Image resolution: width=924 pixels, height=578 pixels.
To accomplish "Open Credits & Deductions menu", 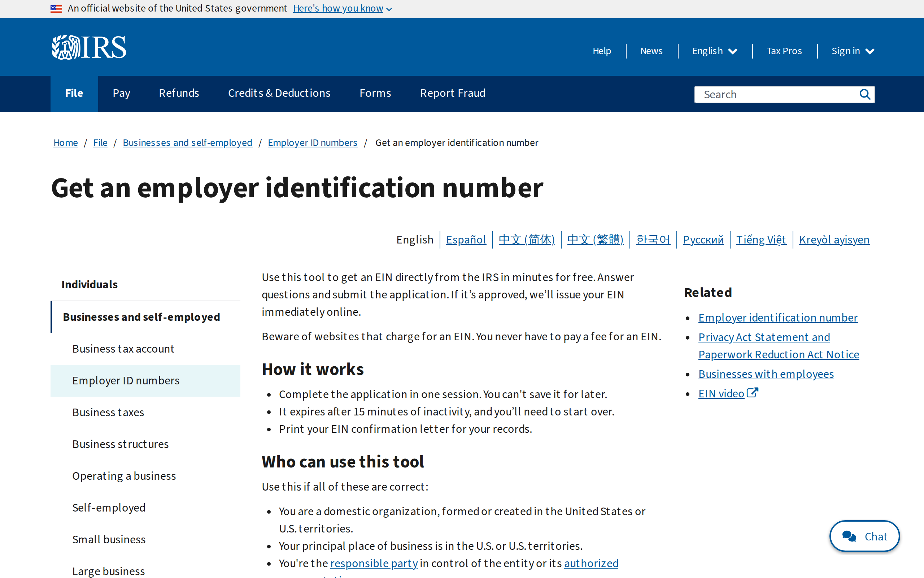I will point(279,93).
